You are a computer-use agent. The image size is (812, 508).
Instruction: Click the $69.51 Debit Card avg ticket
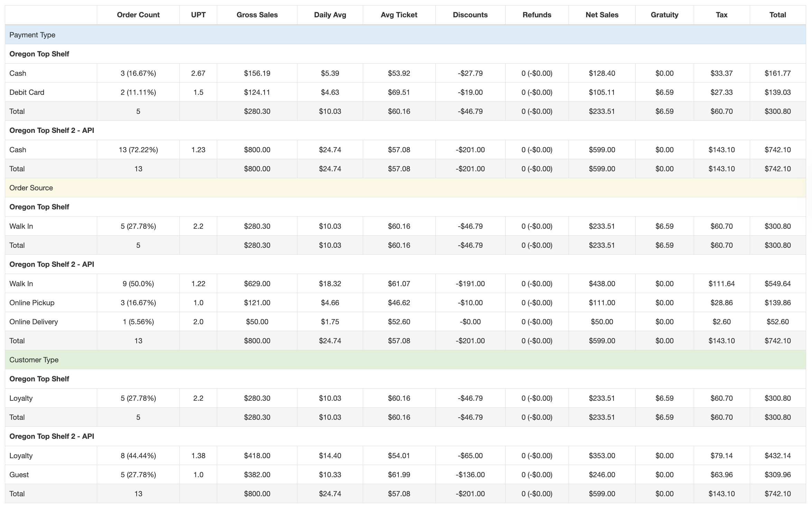point(399,92)
